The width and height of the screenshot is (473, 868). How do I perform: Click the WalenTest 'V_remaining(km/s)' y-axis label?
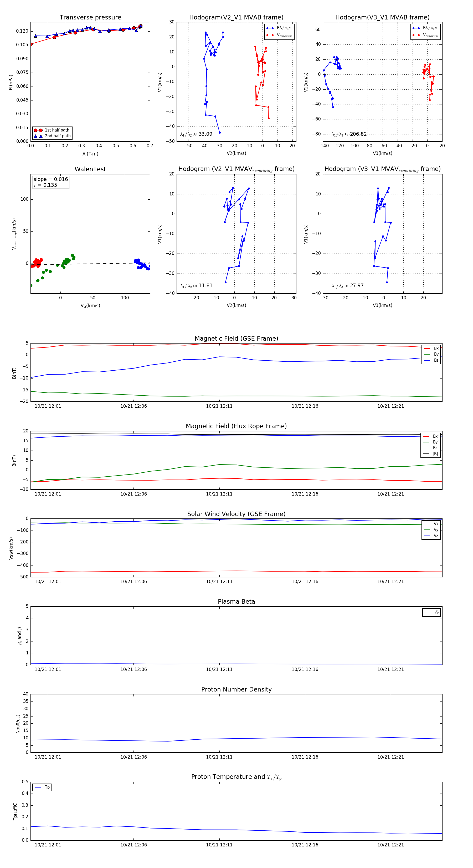(14, 234)
